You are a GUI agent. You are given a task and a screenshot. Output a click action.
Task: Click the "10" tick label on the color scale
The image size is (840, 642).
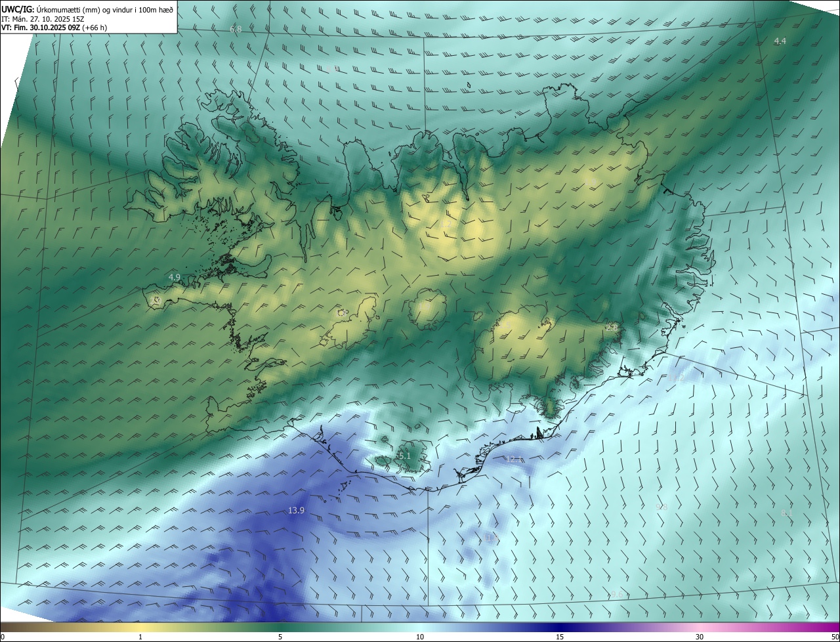pos(420,637)
